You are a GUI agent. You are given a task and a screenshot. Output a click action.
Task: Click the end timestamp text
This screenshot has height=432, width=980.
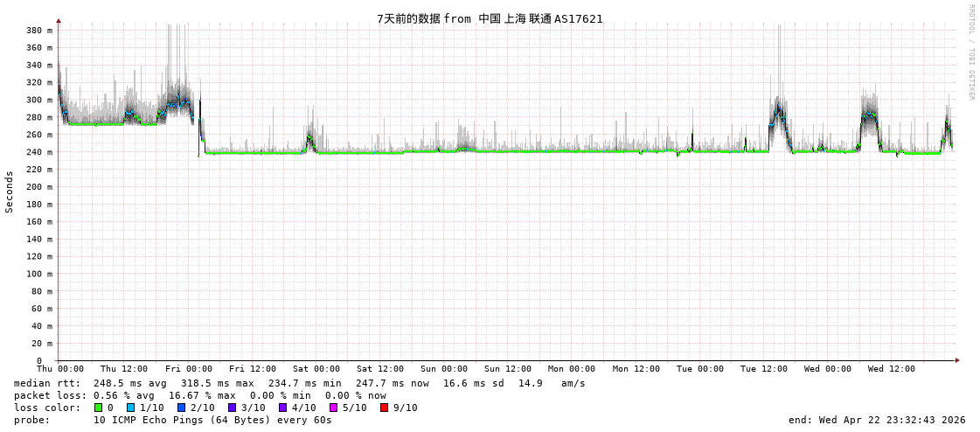coord(877,420)
